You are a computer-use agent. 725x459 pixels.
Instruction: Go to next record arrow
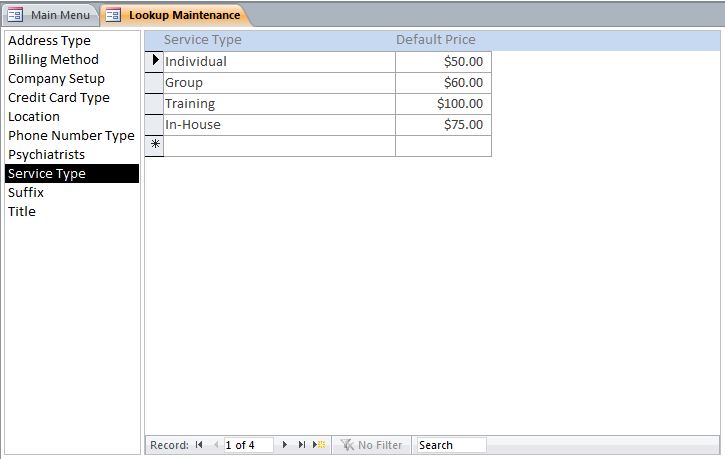pos(285,445)
